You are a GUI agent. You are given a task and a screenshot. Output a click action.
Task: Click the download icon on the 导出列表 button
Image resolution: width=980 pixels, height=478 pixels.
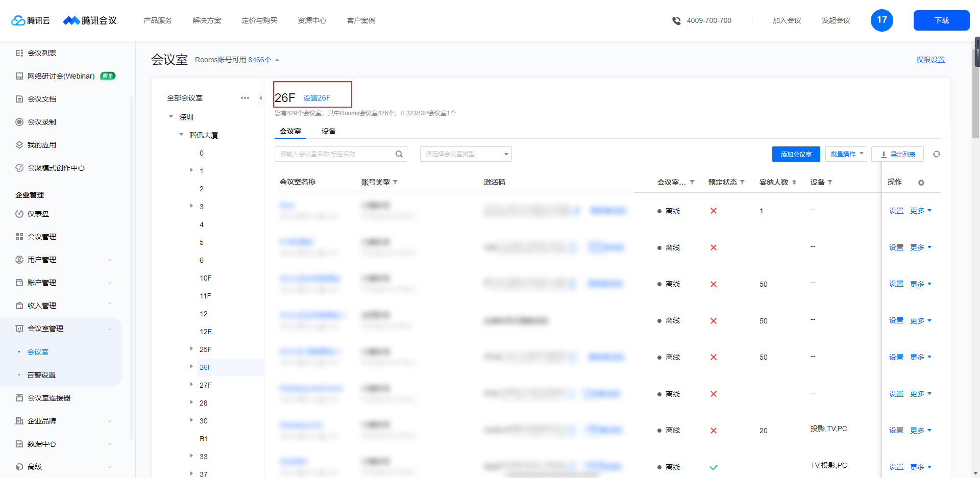click(884, 155)
